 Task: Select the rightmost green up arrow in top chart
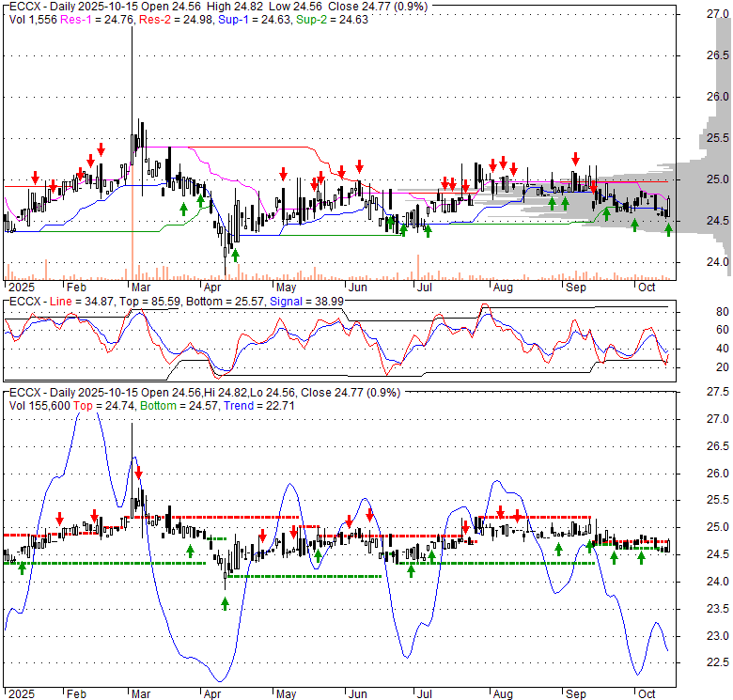pos(668,230)
